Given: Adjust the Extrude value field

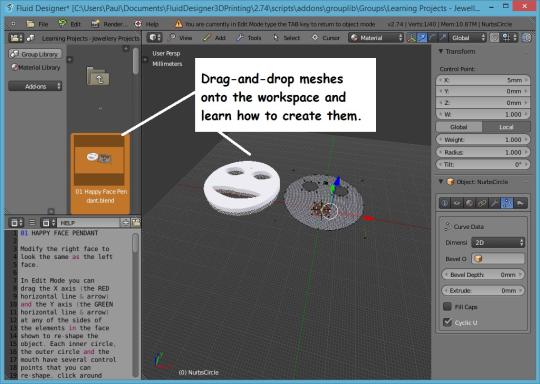Looking at the screenshot, I should click(x=483, y=291).
